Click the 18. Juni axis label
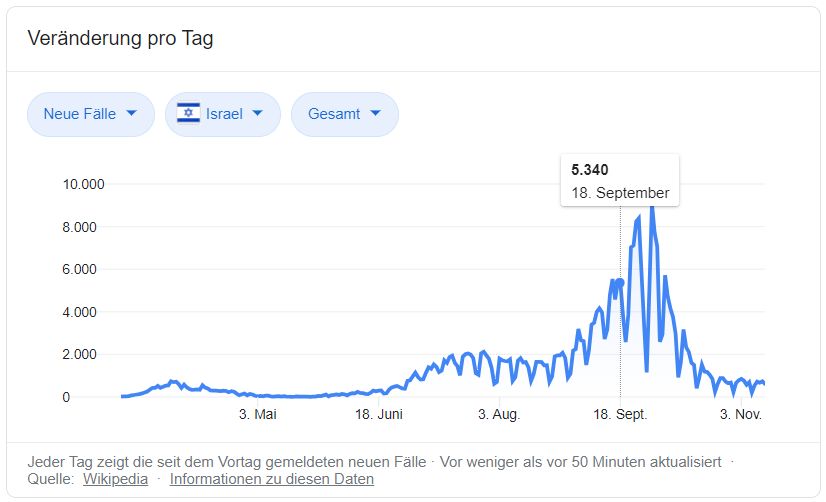The width and height of the screenshot is (826, 502). pyautogui.click(x=379, y=414)
